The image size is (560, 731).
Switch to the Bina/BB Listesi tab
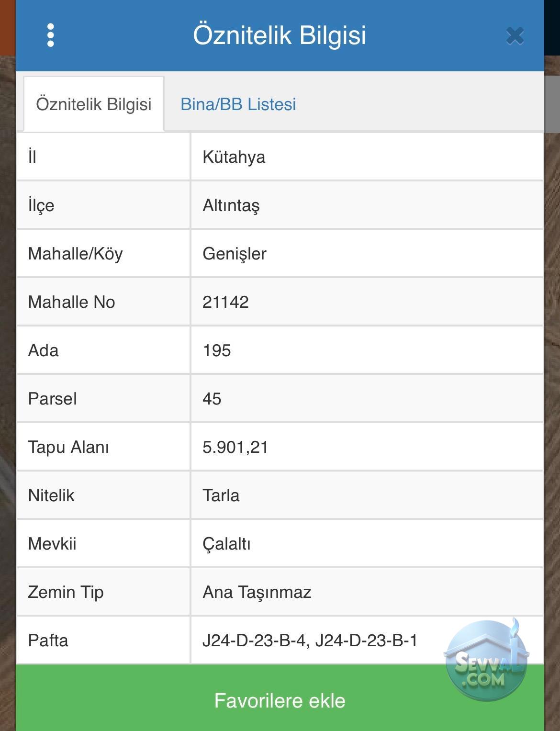coord(238,104)
